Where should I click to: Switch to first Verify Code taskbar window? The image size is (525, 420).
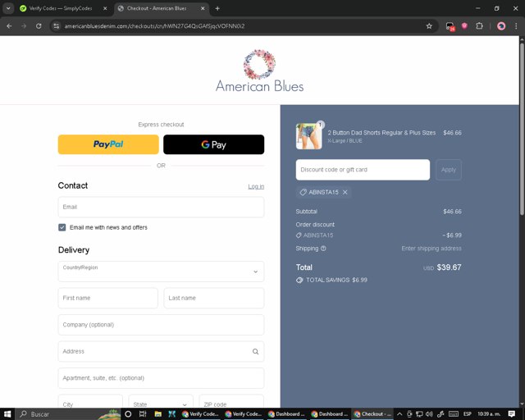coord(200,414)
